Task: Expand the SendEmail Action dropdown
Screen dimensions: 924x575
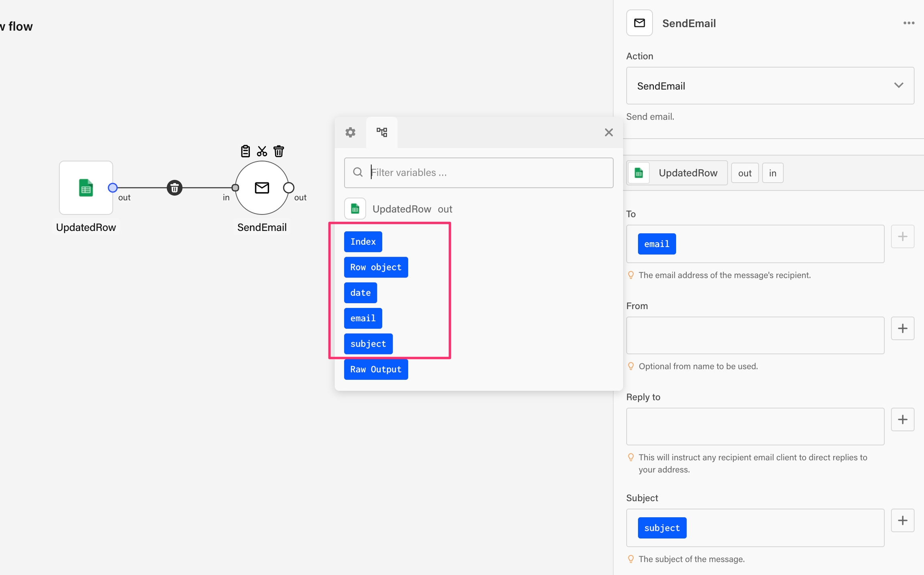Action: click(x=770, y=86)
